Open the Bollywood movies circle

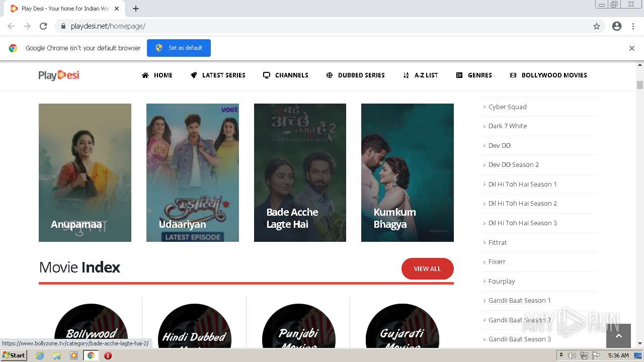click(x=91, y=326)
